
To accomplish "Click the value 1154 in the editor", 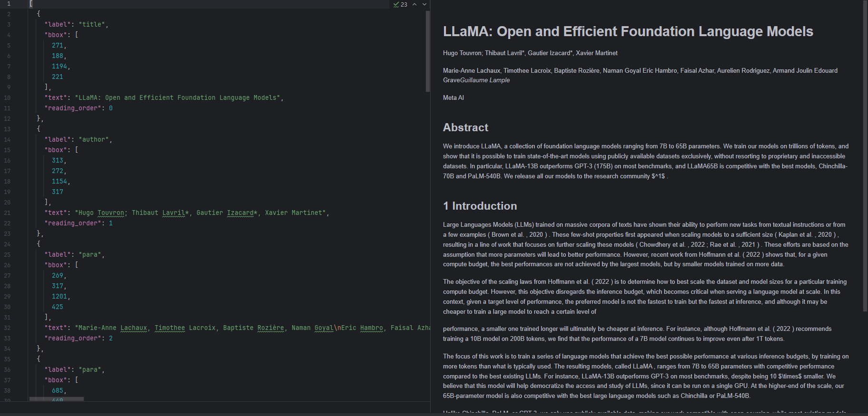I will point(59,181).
